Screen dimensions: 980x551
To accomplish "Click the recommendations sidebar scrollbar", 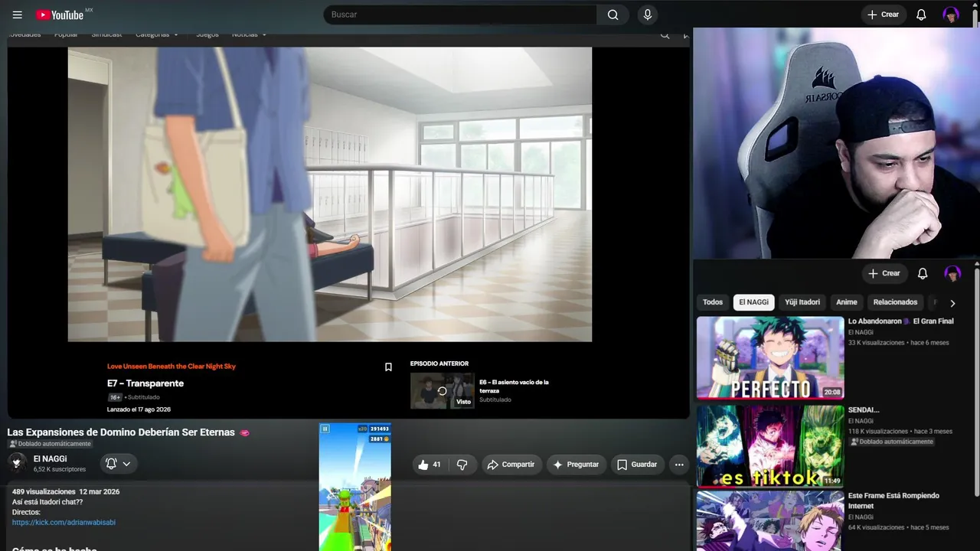I will [977, 383].
